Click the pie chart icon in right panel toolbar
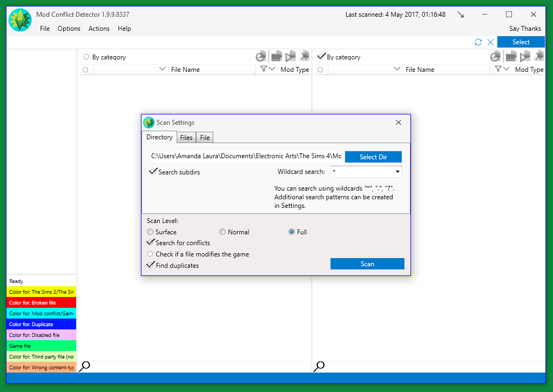 pyautogui.click(x=495, y=56)
